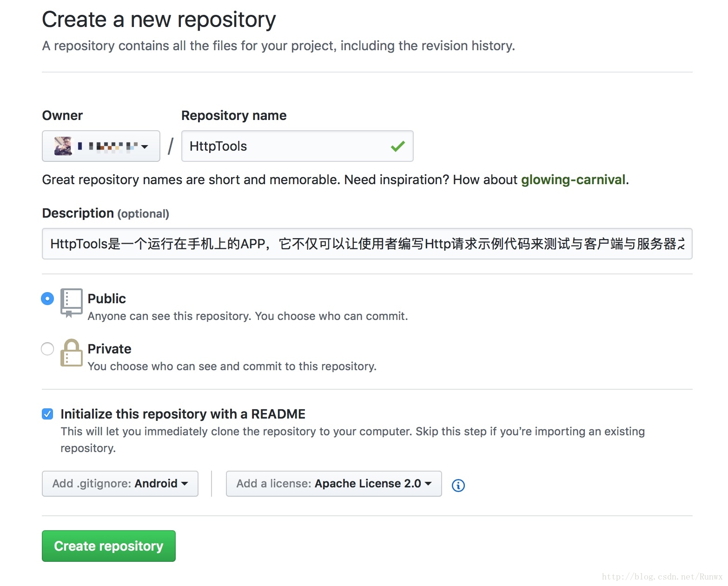Viewport: 728px width, 586px height.
Task: Click the green checkmark in repository name
Action: click(398, 146)
